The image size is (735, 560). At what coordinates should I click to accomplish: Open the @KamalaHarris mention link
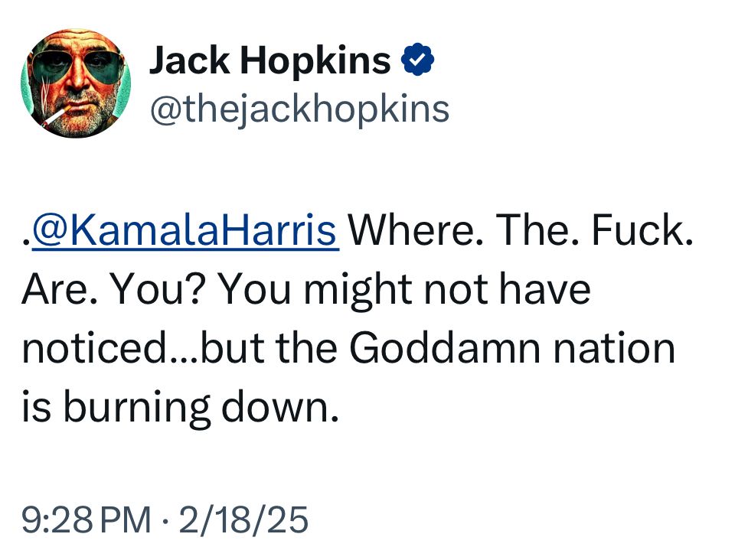pyautogui.click(x=184, y=230)
